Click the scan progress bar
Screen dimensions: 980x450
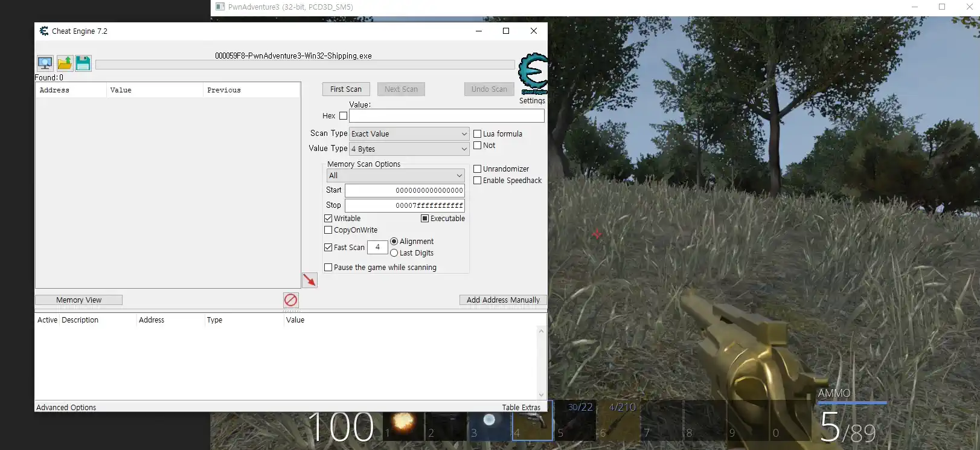point(305,65)
